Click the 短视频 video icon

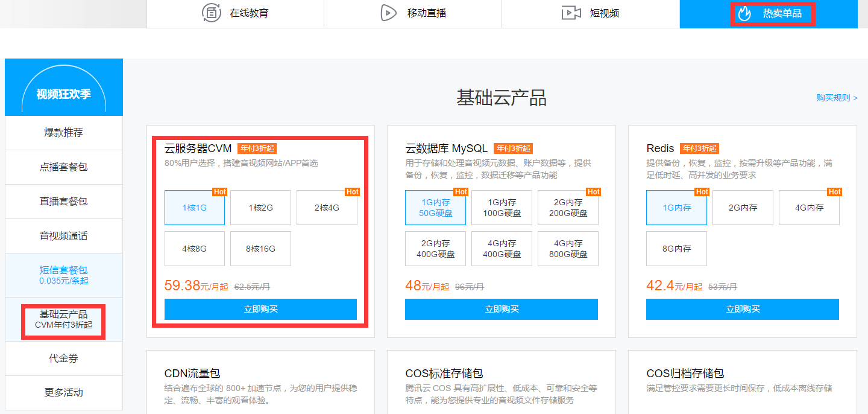click(570, 14)
